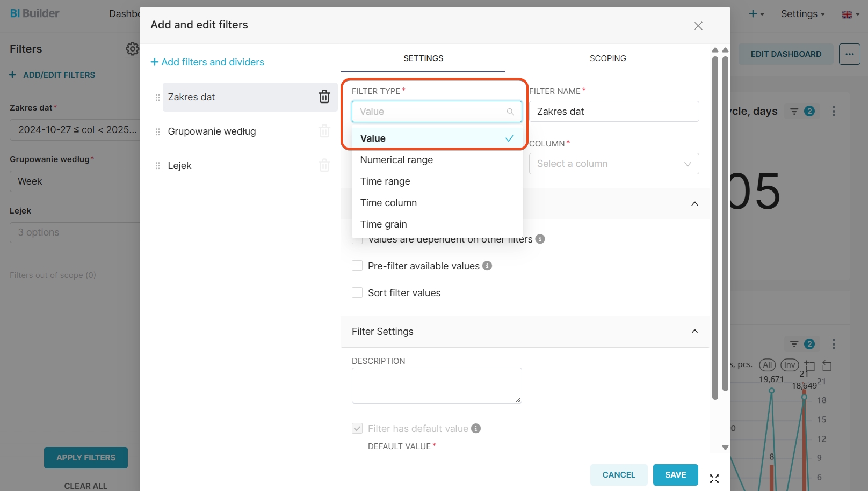Click info icon next to Filter has default value
The width and height of the screenshot is (868, 491).
pos(476,428)
